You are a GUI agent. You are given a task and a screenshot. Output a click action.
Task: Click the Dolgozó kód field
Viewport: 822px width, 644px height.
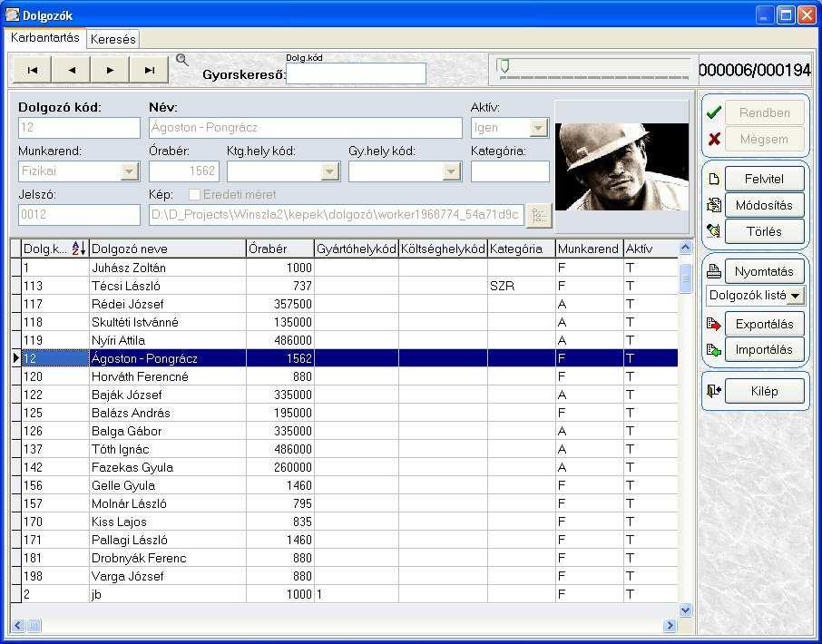[x=79, y=127]
